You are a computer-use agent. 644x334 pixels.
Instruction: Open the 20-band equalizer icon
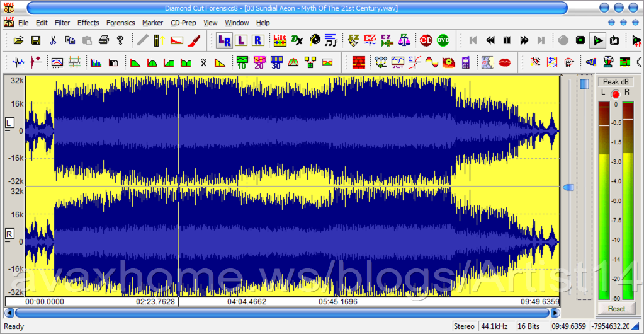[259, 62]
